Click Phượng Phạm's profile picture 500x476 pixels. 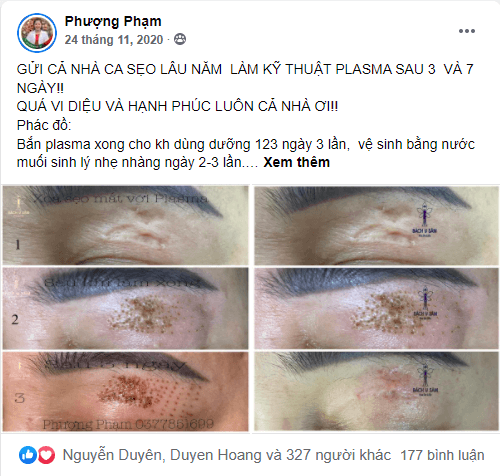[37, 33]
